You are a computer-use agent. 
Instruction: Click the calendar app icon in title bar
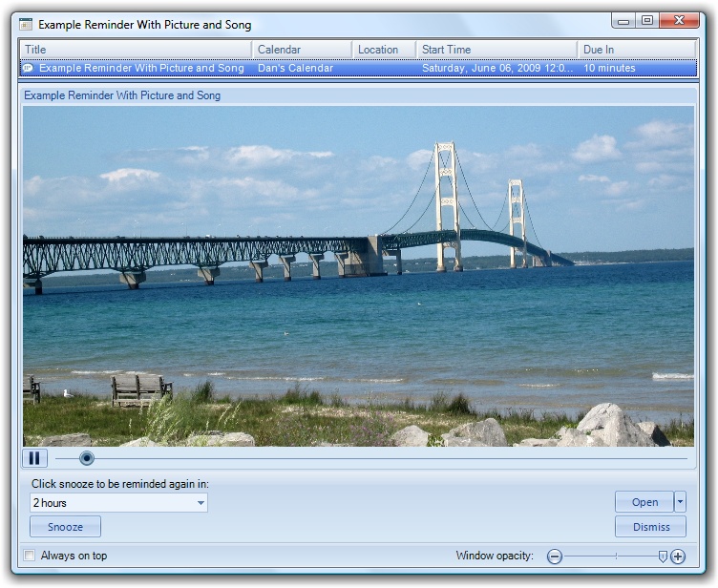26,24
